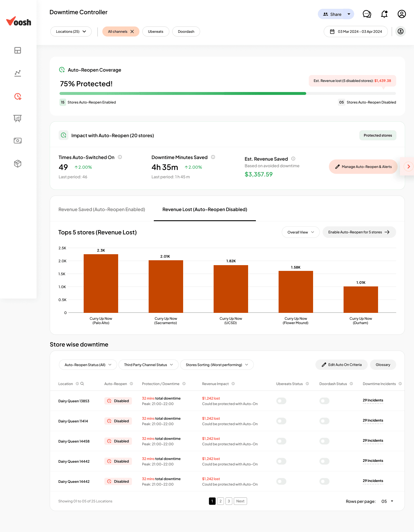
Task: Click the search icon in Location column
Action: (x=82, y=384)
